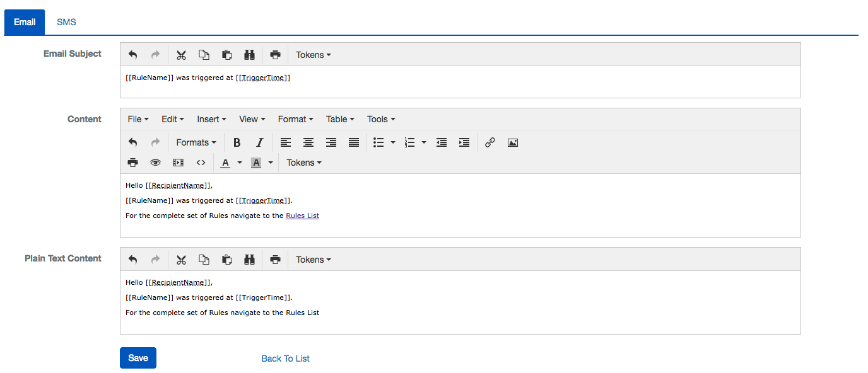868x373 pixels.
Task: Toggle Align right in Content toolbar
Action: [x=331, y=142]
